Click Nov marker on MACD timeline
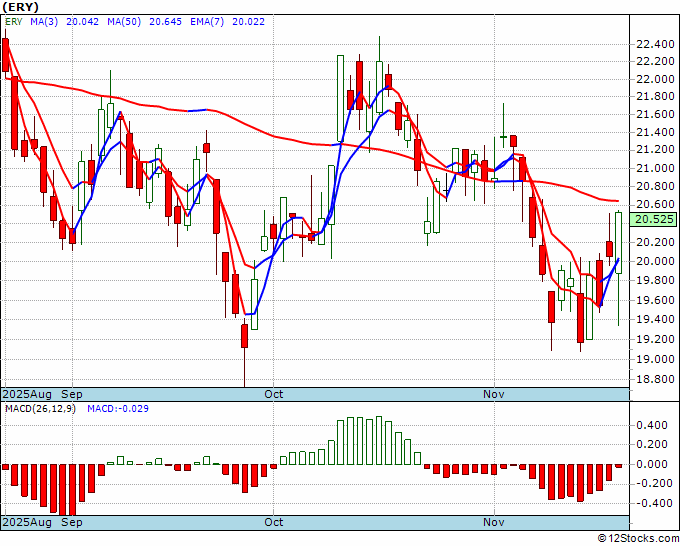680x546 pixels. [494, 522]
